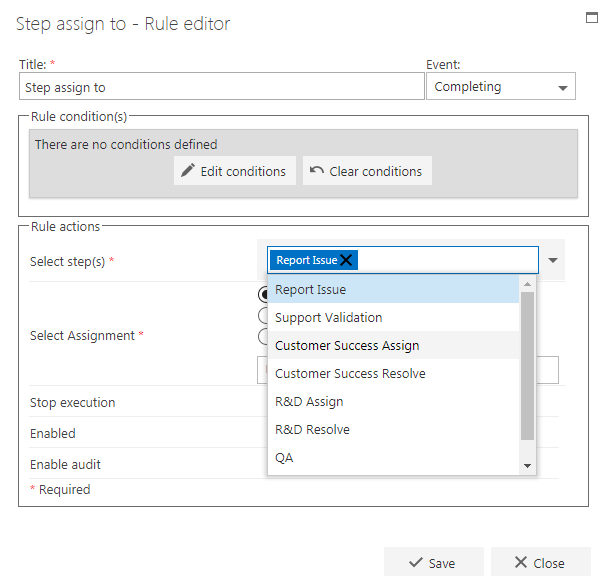This screenshot has width=605, height=588.
Task: Choose Report Issue in the step list
Action: [x=393, y=289]
